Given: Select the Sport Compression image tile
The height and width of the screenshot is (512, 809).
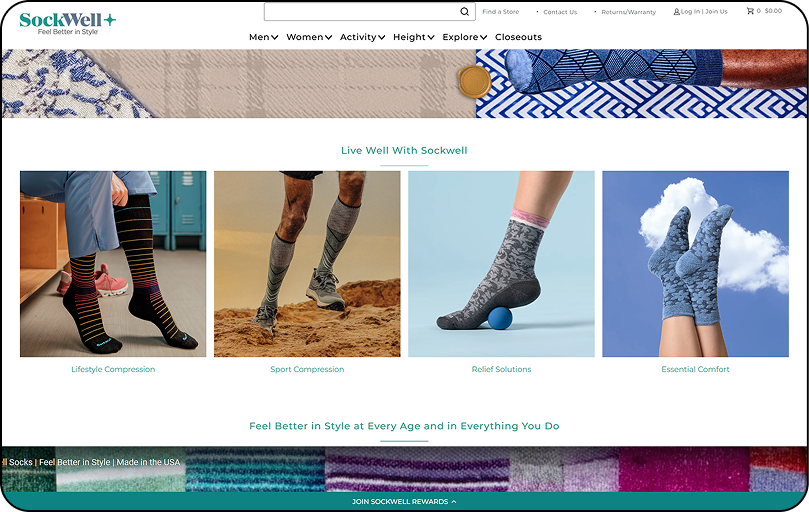Looking at the screenshot, I should pyautogui.click(x=307, y=263).
